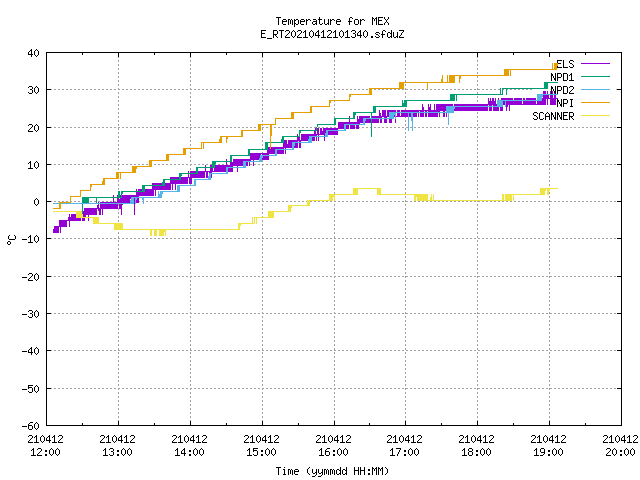Click the x-axis tick label 12:00
640x480 pixels.
(45, 452)
